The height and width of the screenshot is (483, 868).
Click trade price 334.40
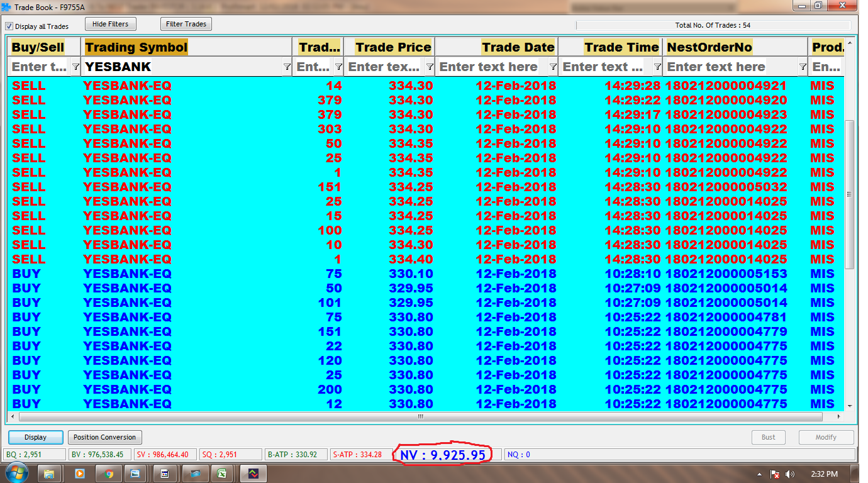point(411,259)
